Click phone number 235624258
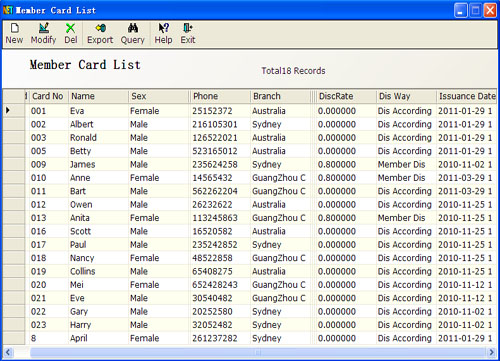This screenshot has width=500, height=361. (215, 164)
